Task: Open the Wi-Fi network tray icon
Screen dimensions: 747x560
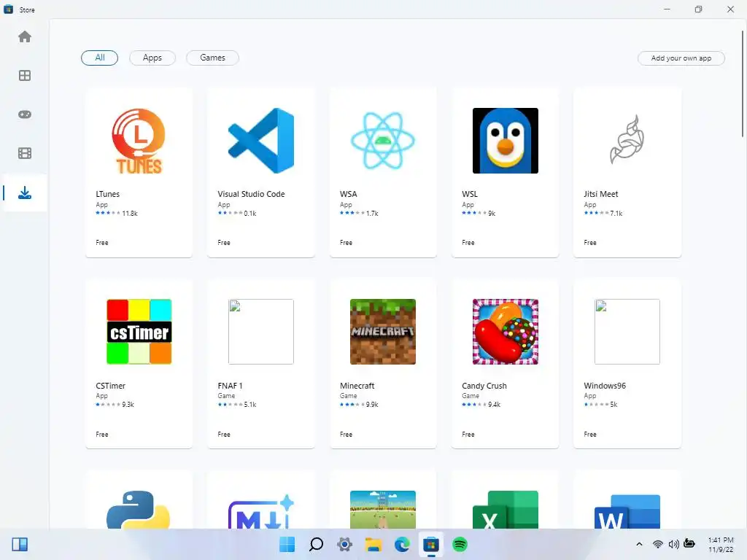Action: 658,544
